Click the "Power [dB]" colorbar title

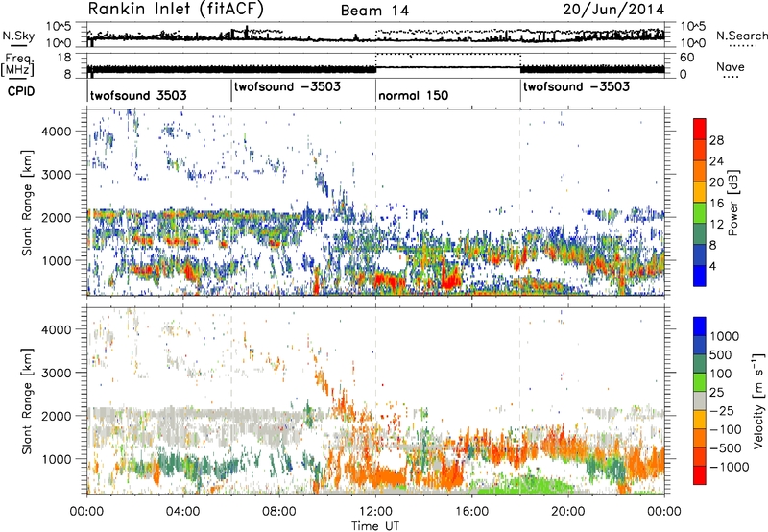733,203
